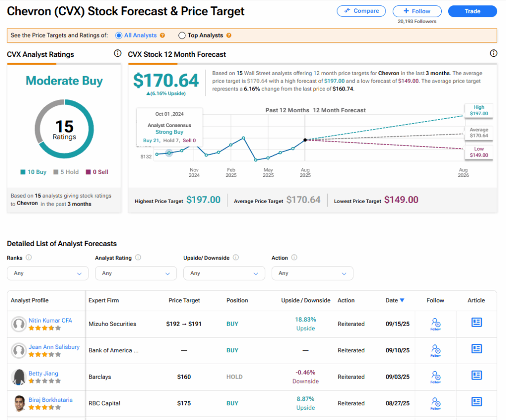Follow analyst Nitin Kumar CFA via follow icon
506x420 pixels.
(436, 324)
